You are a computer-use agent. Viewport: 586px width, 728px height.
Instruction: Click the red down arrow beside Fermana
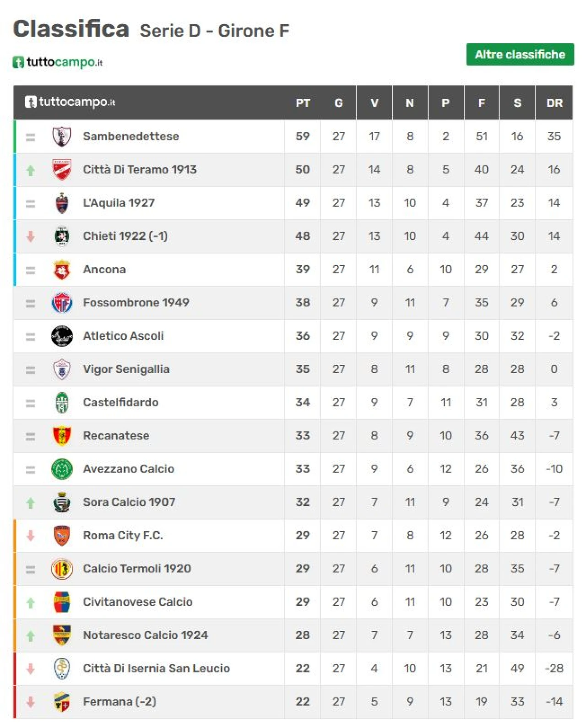(x=31, y=702)
